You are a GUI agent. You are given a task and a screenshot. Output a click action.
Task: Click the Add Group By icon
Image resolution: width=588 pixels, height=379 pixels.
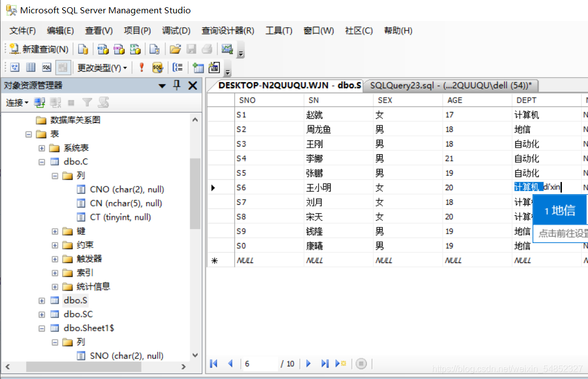point(178,68)
